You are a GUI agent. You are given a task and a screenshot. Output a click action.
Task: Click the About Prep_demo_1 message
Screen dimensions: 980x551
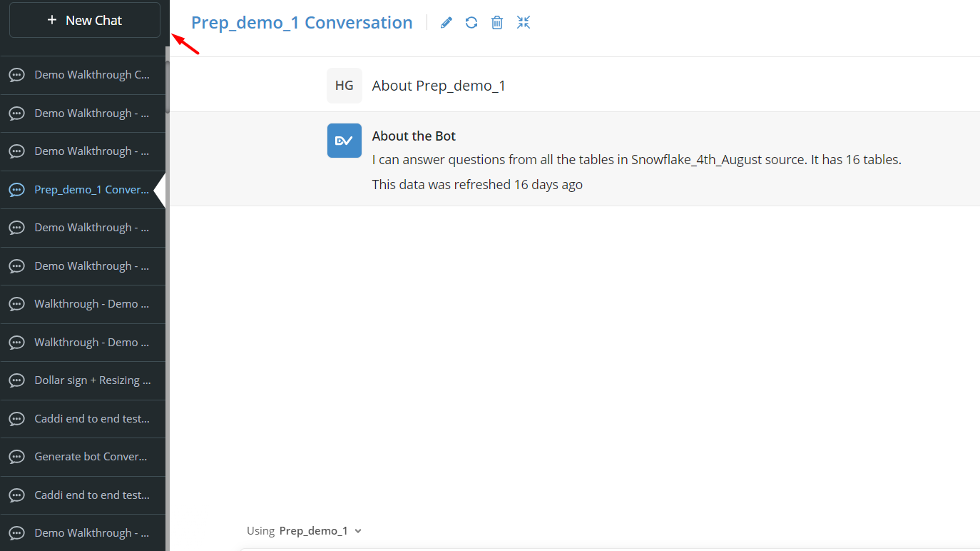(439, 86)
